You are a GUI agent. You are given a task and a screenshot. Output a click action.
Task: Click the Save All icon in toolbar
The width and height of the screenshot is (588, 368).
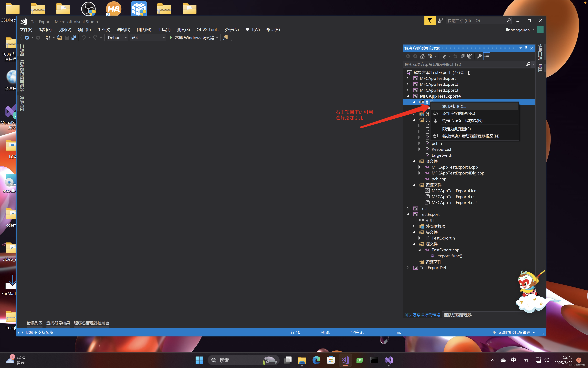pyautogui.click(x=74, y=38)
